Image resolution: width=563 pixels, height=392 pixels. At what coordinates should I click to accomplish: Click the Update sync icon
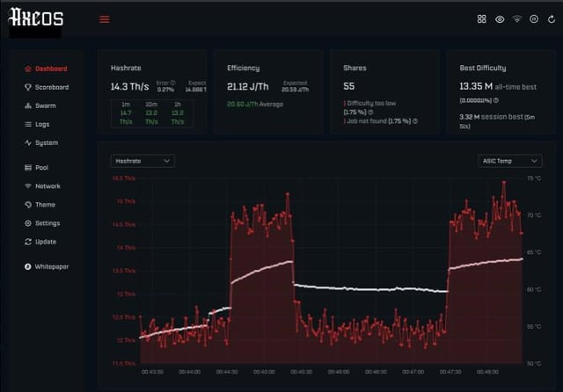coord(28,242)
